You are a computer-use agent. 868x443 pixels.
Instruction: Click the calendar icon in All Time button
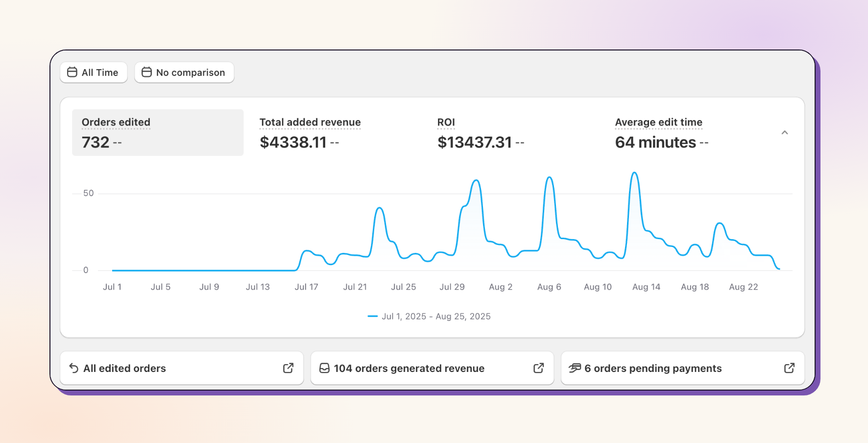72,72
